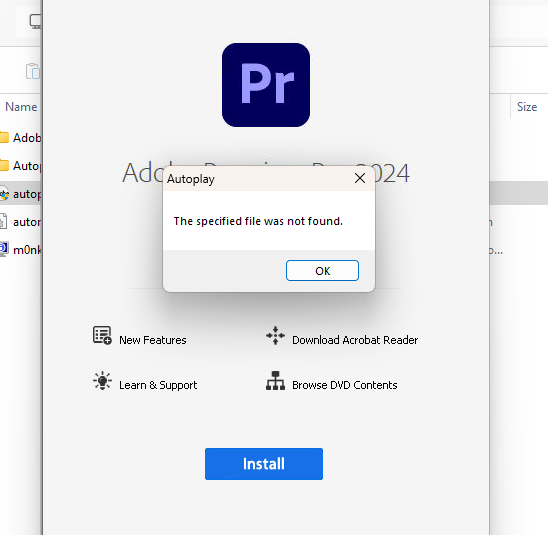The height and width of the screenshot is (535, 548).
Task: Select the Adob folder in File Explorer
Action: 21,138
